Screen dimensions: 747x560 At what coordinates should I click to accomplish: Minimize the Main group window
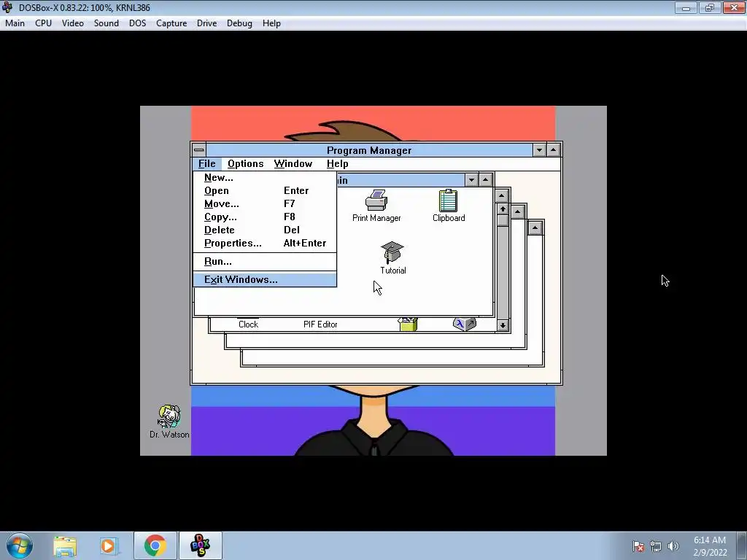click(472, 180)
